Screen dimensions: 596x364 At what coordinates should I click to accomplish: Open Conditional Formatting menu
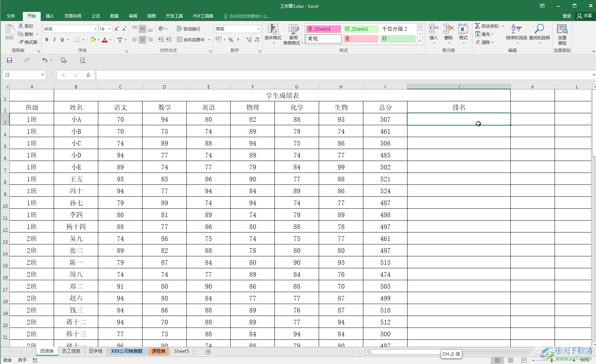point(273,34)
